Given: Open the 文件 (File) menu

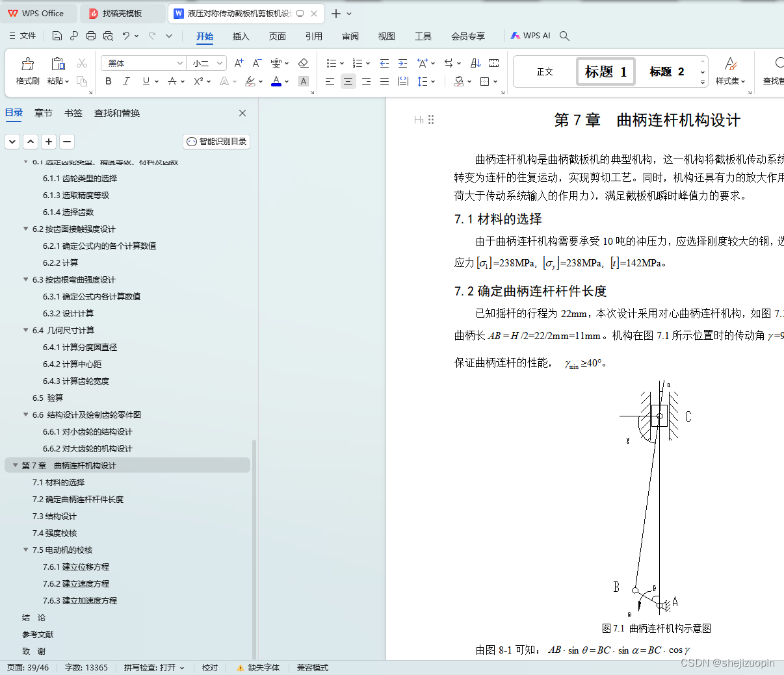Looking at the screenshot, I should [22, 36].
